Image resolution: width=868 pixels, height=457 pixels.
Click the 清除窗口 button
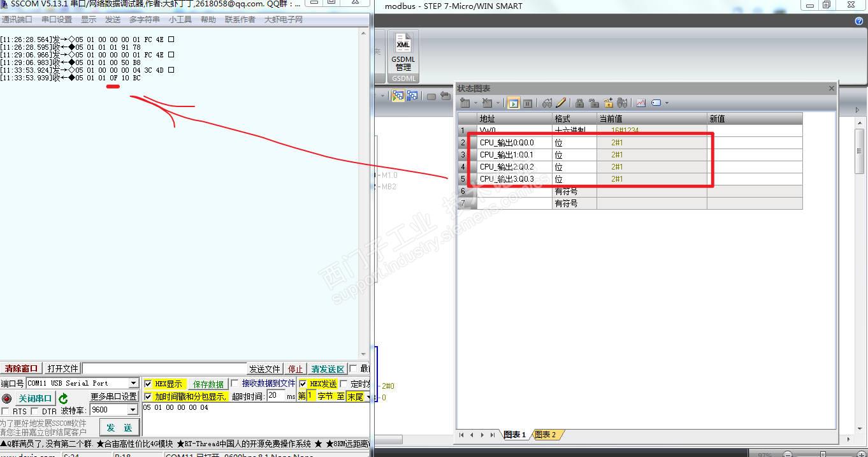[22, 368]
